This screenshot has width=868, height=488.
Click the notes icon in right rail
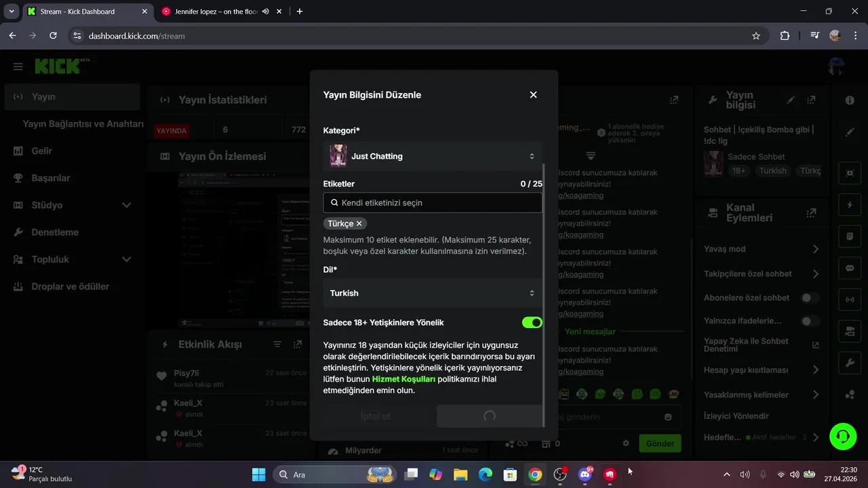click(850, 237)
